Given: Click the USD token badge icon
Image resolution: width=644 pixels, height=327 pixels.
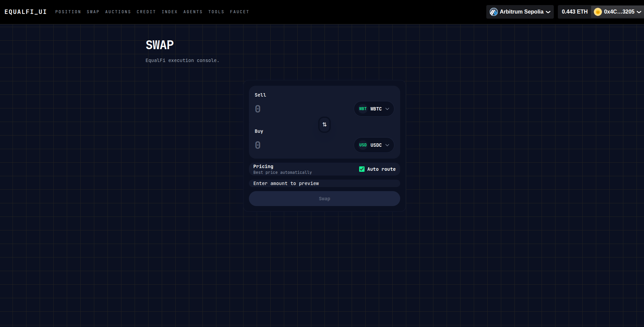Looking at the screenshot, I should pyautogui.click(x=363, y=145).
